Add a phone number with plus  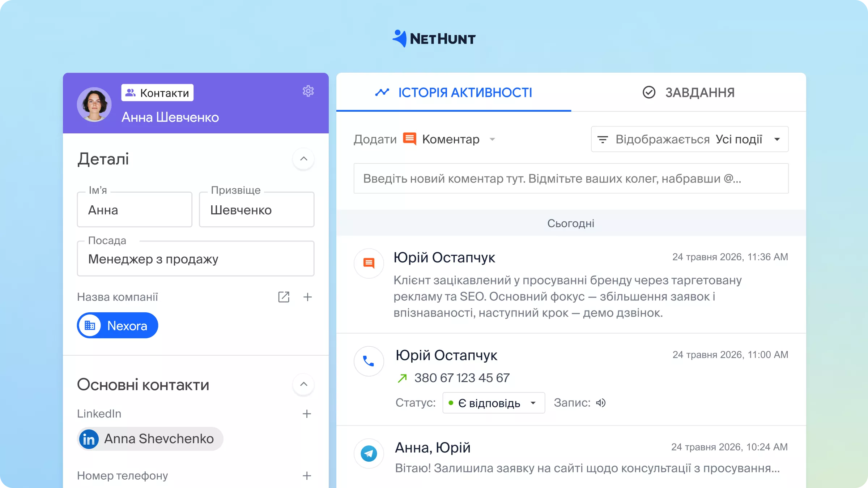point(307,476)
